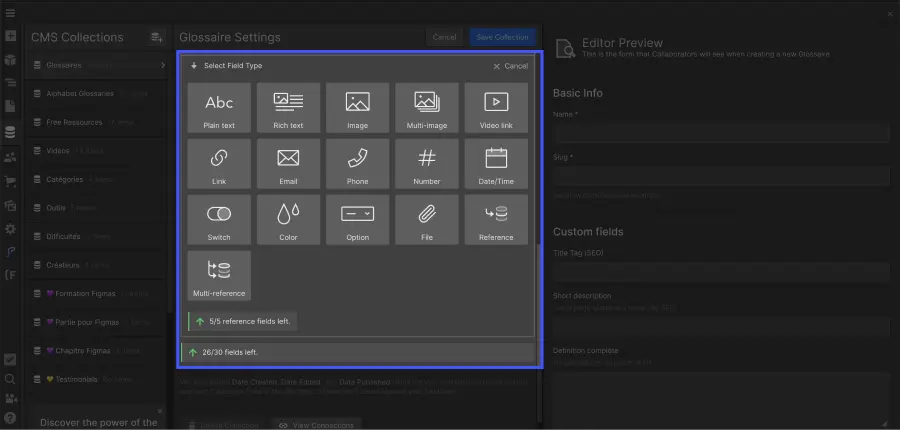Expand the Glossaires collection arrow
The image size is (900, 430).
pos(163,65)
